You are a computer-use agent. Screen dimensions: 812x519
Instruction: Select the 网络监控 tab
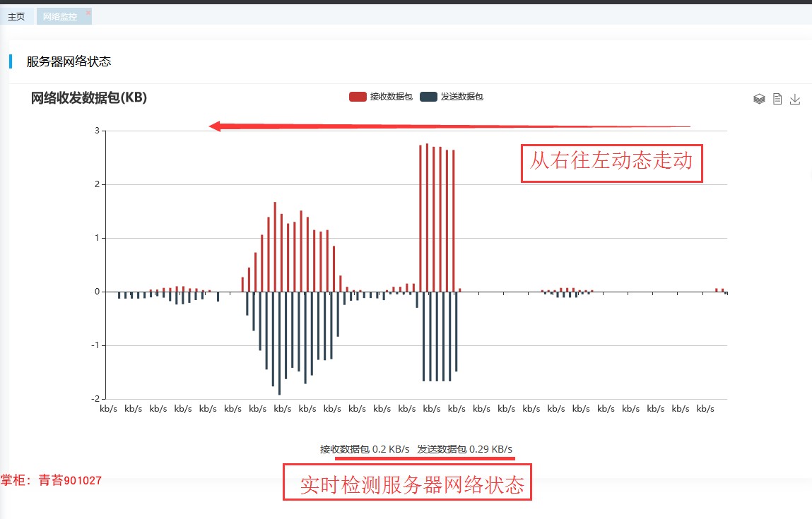60,16
